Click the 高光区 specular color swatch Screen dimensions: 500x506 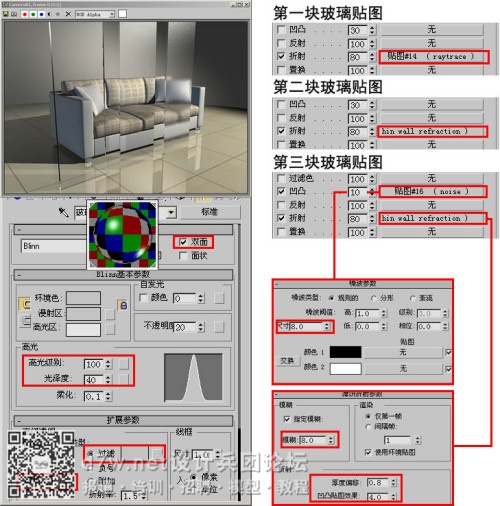pos(83,329)
